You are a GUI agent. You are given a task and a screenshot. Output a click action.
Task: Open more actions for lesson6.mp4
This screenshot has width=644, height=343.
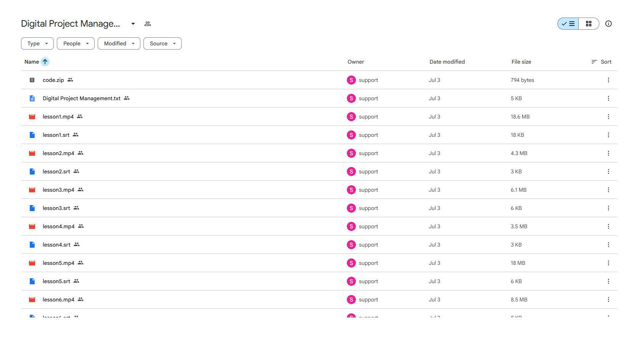click(x=609, y=300)
